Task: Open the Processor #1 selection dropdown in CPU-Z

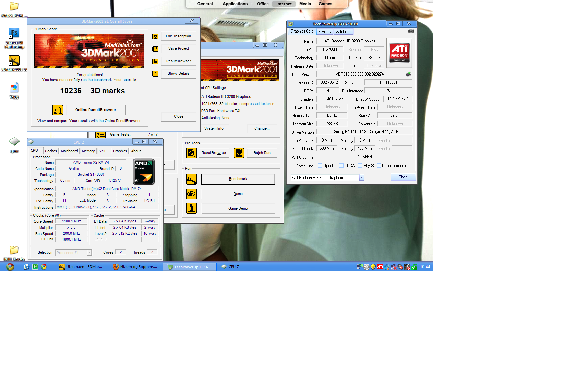Action: click(x=89, y=253)
